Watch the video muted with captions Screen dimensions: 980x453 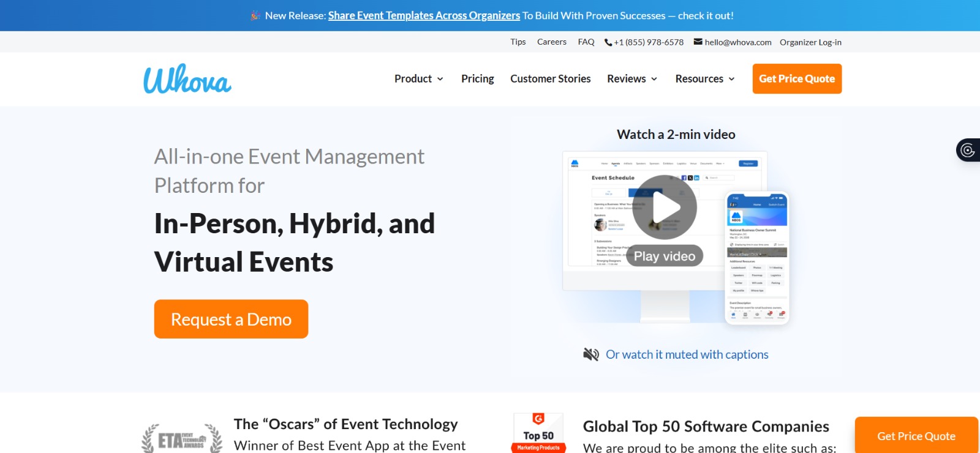point(687,354)
